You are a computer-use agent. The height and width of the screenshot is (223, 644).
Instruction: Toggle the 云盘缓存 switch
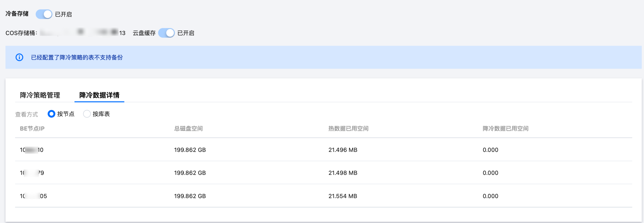tap(166, 33)
